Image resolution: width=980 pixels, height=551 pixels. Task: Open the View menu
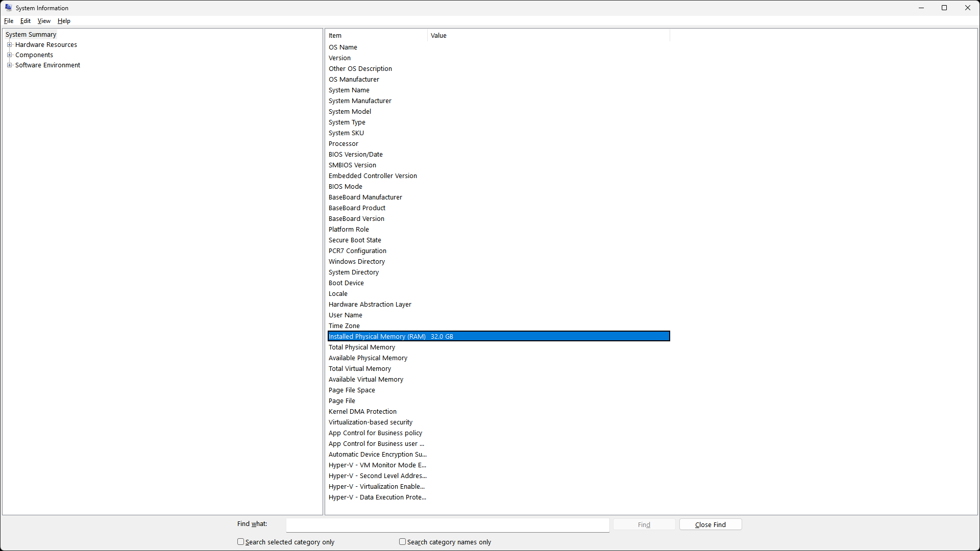pos(44,21)
